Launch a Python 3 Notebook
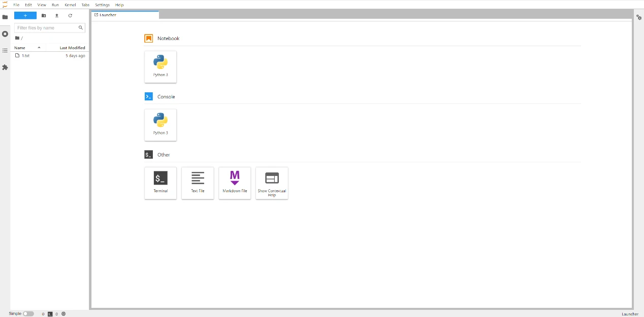 [160, 66]
